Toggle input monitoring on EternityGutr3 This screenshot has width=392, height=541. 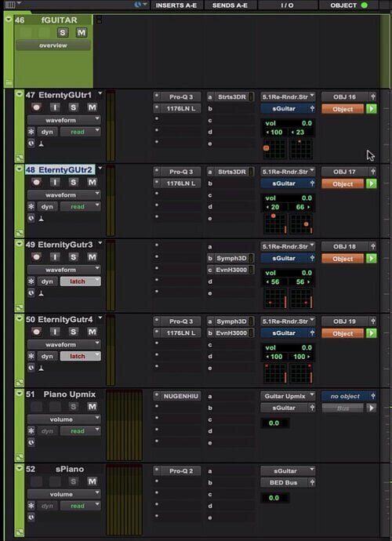pos(55,257)
